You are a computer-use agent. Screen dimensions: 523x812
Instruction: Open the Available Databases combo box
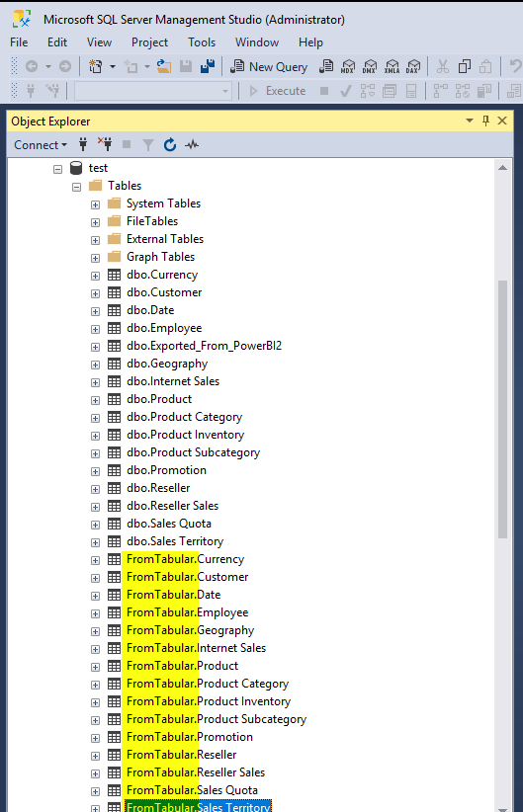(x=153, y=91)
